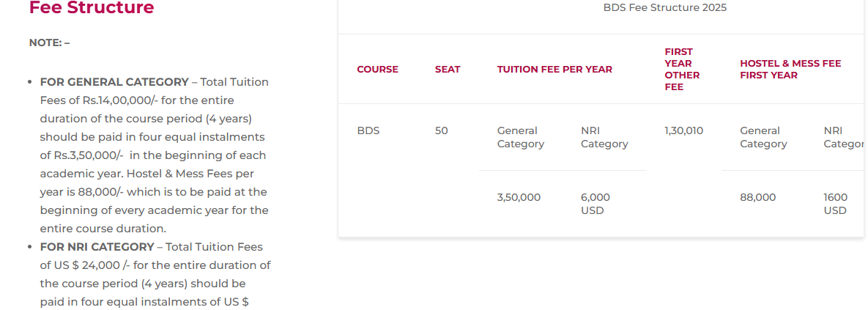The width and height of the screenshot is (868, 310).
Task: Click NRI Category under tuition fee column
Action: pos(604,137)
